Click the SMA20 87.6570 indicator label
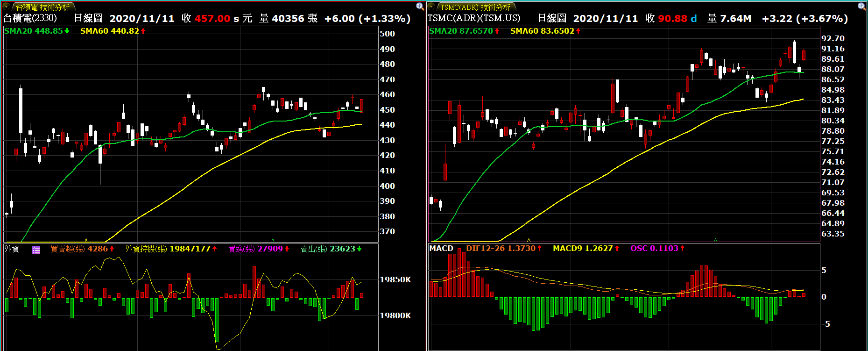This screenshot has height=351, width=868. 464,31
